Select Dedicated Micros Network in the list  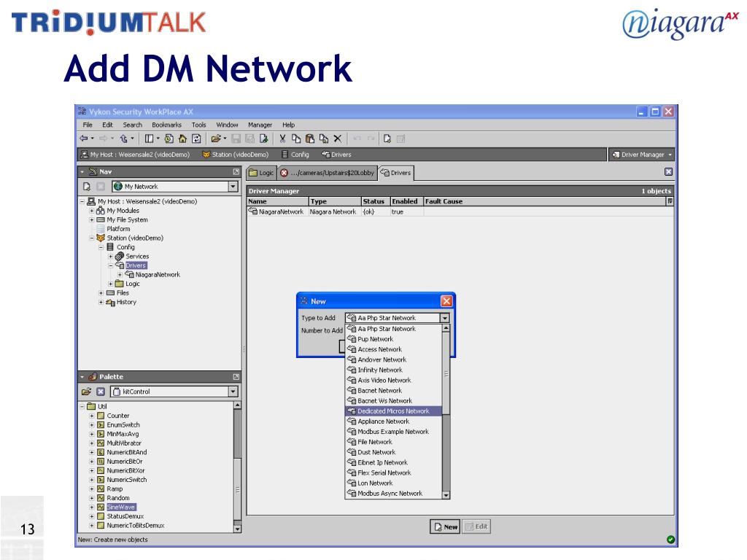point(393,411)
